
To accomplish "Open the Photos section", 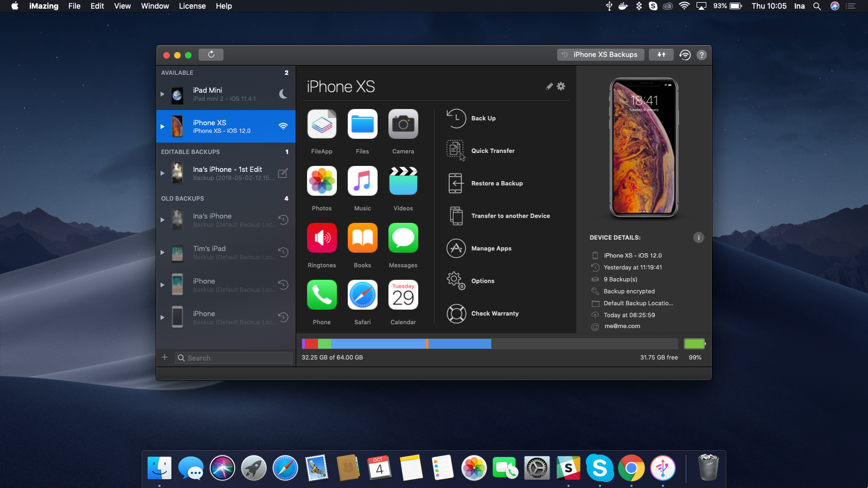I will (x=322, y=181).
